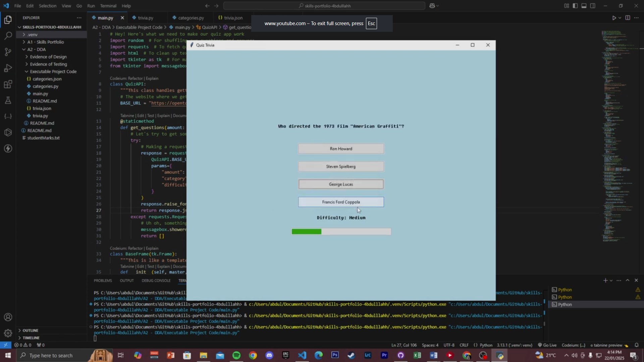Maximize the terminal panel with the caret

coord(628,281)
